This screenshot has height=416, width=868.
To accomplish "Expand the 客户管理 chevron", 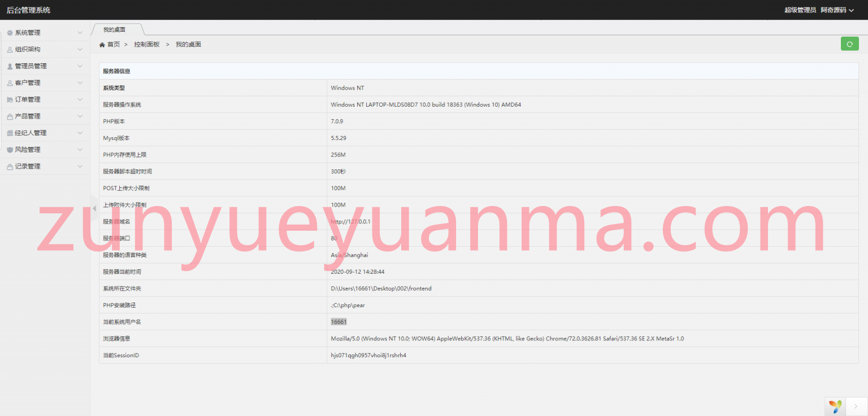I will click(80, 83).
